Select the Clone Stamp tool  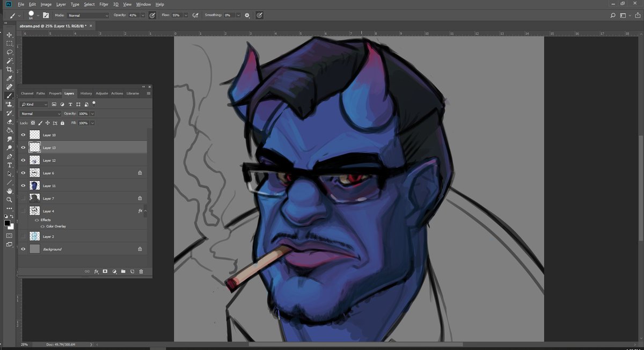[9, 104]
